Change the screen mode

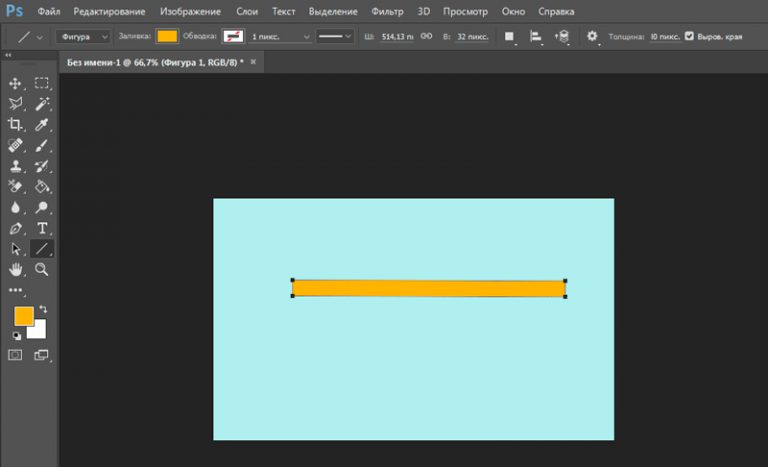click(x=42, y=355)
